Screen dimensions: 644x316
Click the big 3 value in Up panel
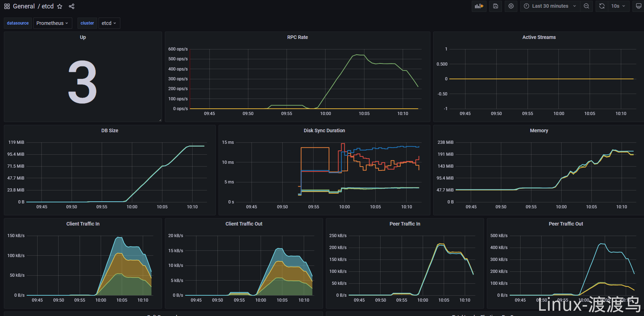pyautogui.click(x=82, y=82)
